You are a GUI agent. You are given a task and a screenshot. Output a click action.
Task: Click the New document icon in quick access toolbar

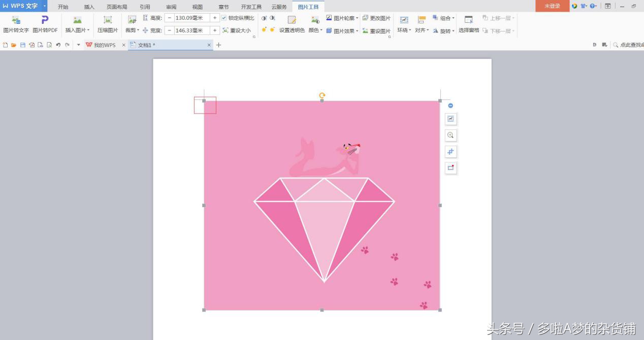(5, 45)
